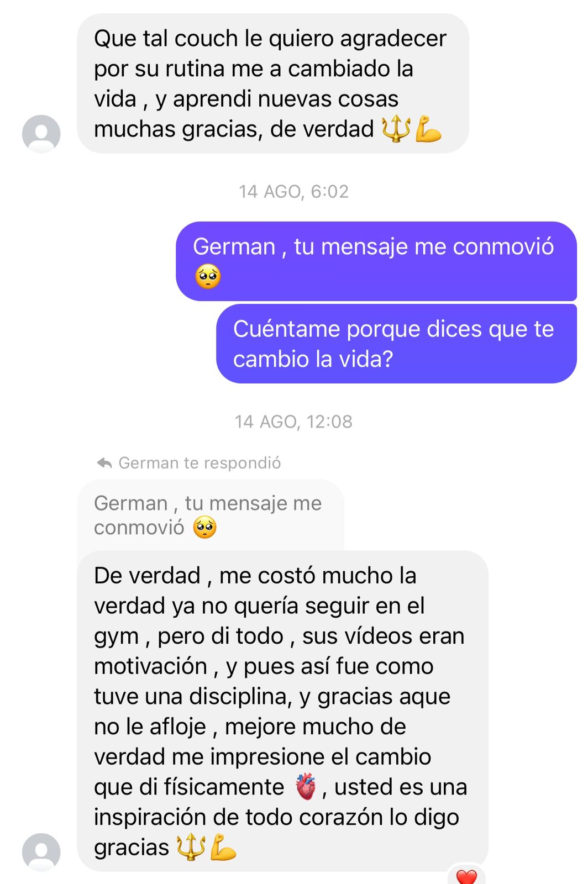Select the 'tu mensaje me conmovió' purple bubble
Image resolution: width=588 pixels, height=884 pixels.
tap(376, 261)
